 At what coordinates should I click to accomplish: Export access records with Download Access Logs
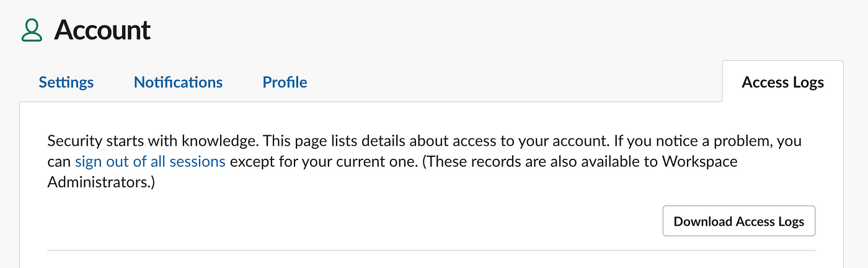point(738,221)
